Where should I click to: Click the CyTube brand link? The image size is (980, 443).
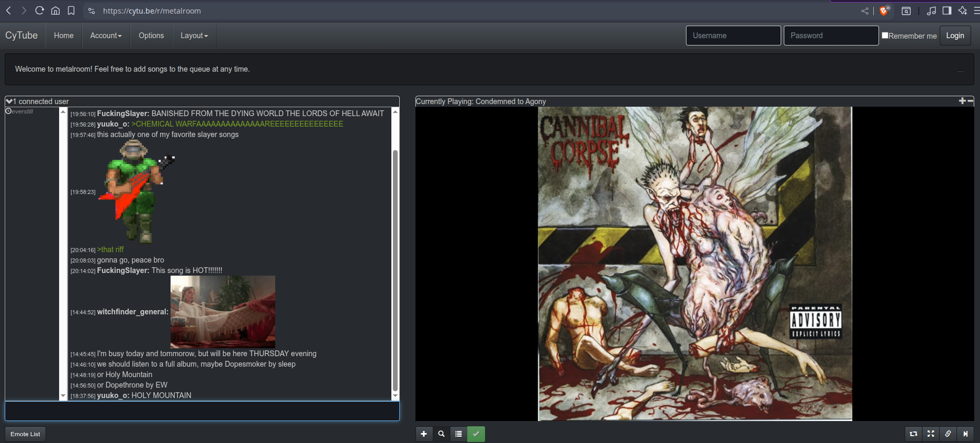(x=21, y=36)
